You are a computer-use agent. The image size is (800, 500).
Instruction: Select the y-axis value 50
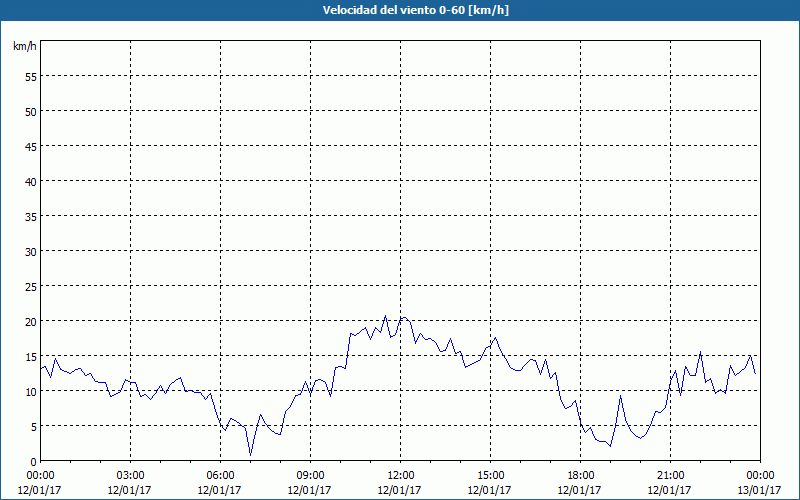[31, 112]
